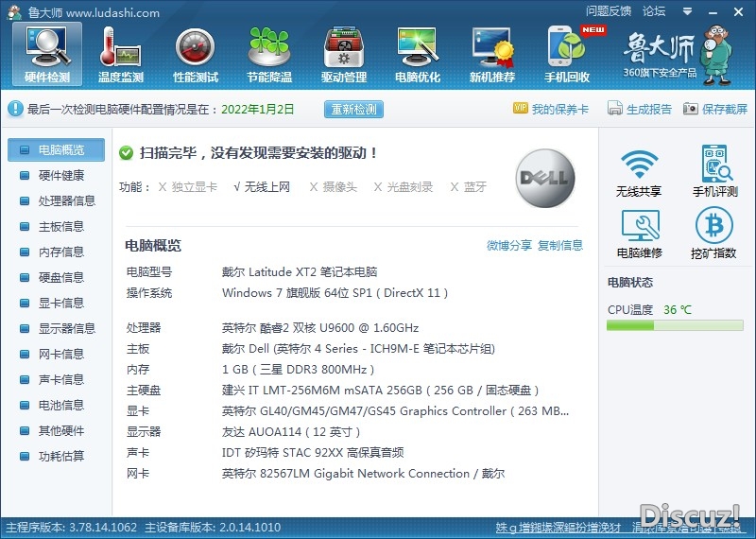Screen dimensions: 756x539
Task: Click the 保存截屏 camera icon
Action: pyautogui.click(x=691, y=109)
